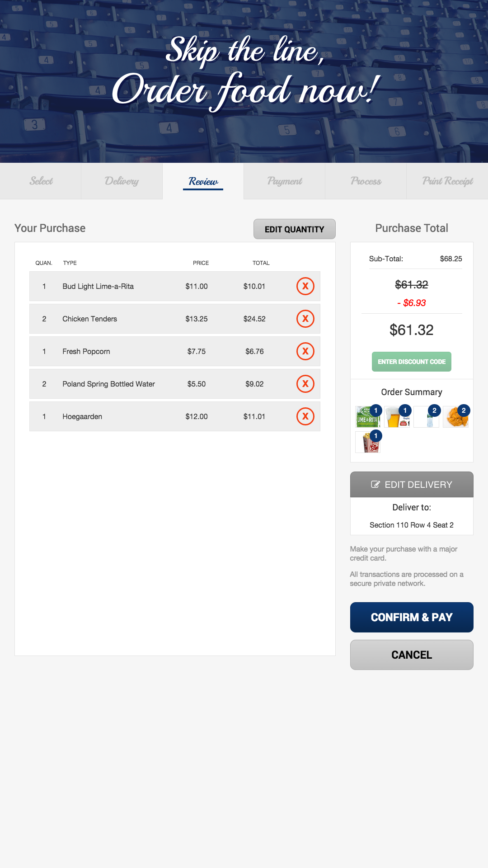
Task: Open the Payment tab
Action: click(x=285, y=181)
